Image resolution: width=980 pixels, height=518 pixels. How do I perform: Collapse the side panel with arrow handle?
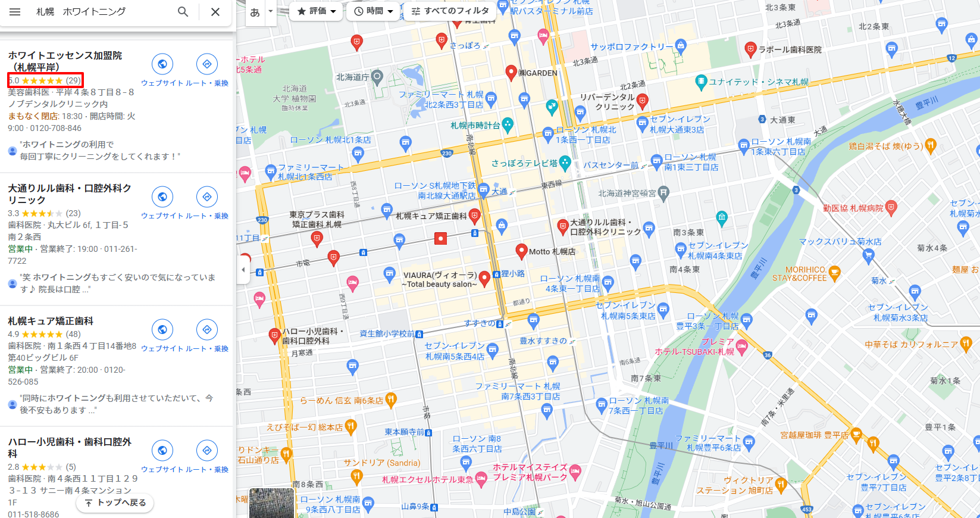pyautogui.click(x=243, y=270)
